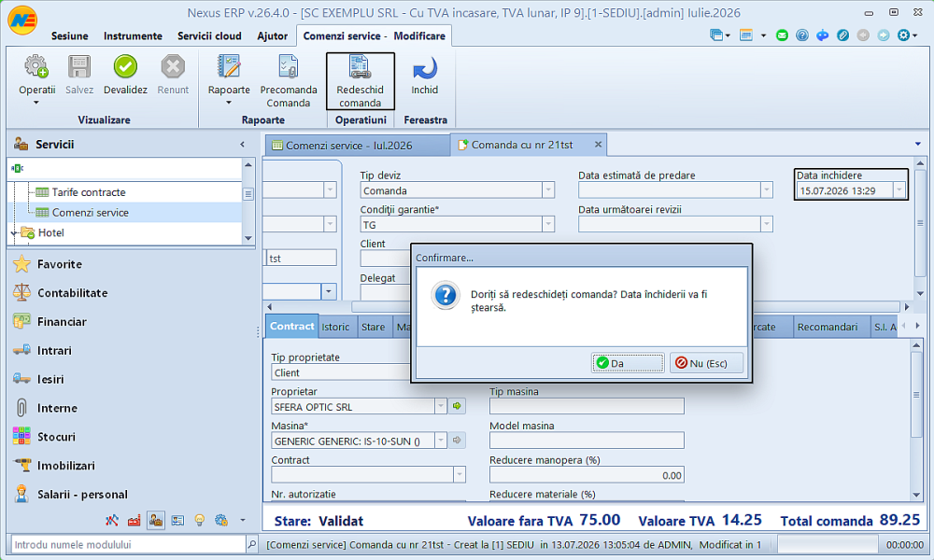Click the forward navigation arrow icon
The width and height of the screenshot is (934, 560).
(884, 35)
